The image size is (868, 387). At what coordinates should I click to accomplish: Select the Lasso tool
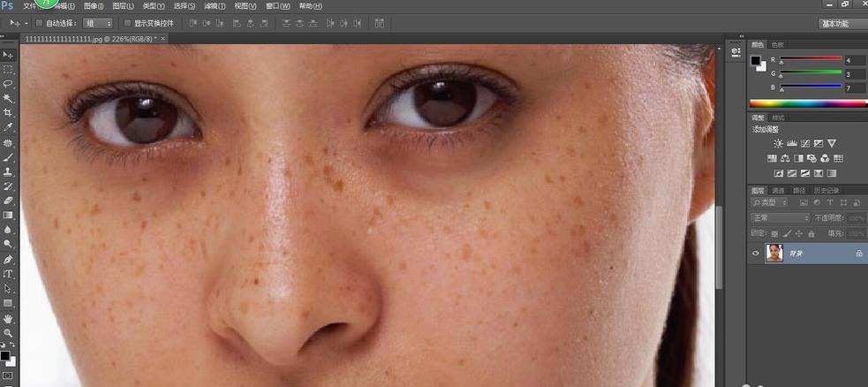pyautogui.click(x=8, y=83)
